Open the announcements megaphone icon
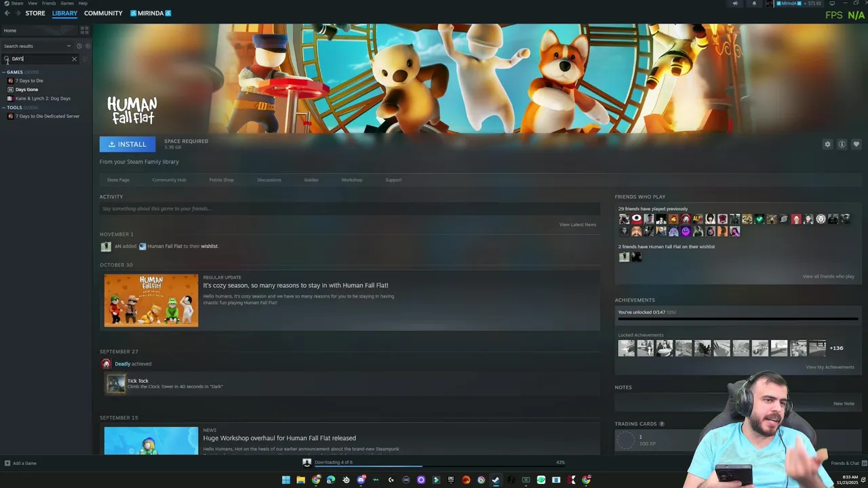The height and width of the screenshot is (488, 868). (735, 3)
